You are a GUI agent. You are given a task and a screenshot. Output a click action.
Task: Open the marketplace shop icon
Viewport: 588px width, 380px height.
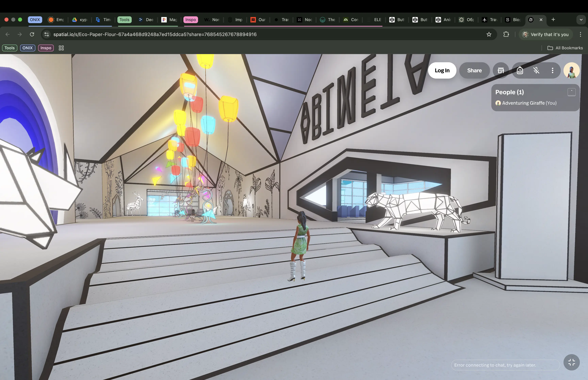tap(501, 71)
